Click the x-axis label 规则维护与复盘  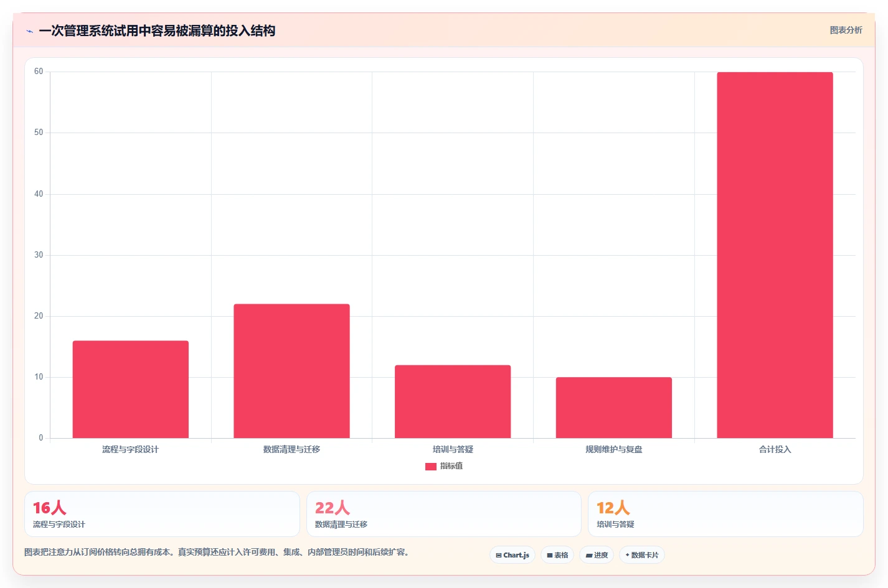pos(613,449)
